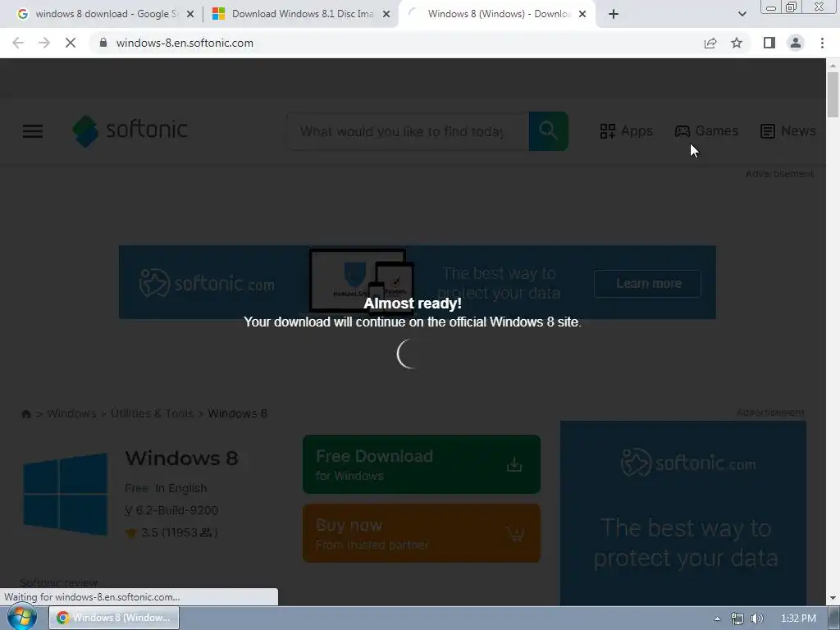Open the Windows Start button
The height and width of the screenshot is (630, 840).
[x=22, y=617]
